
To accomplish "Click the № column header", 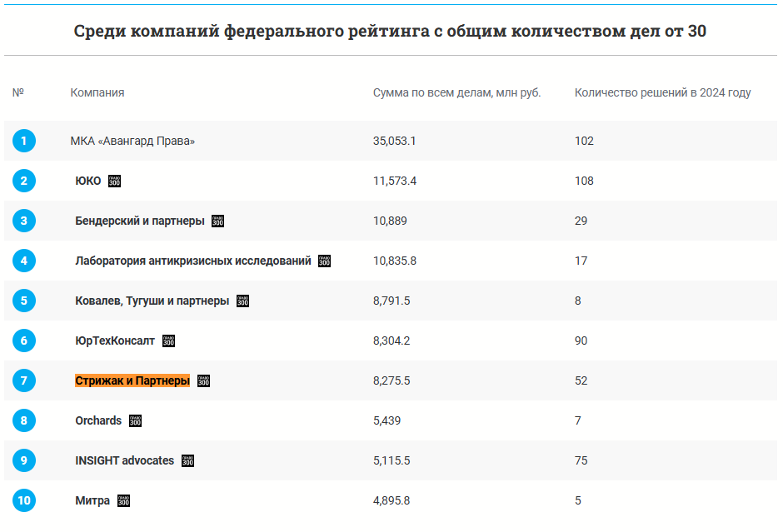I will [x=18, y=92].
